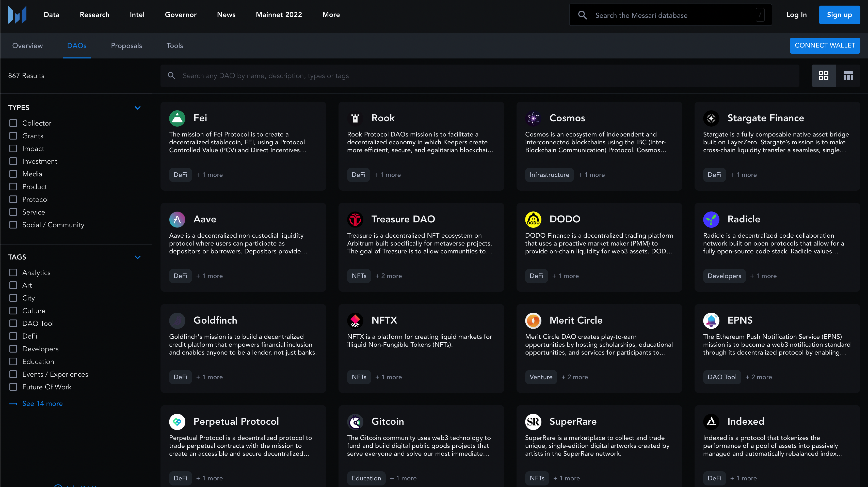Click the Developers tag on Radicle card
Screen dimensions: 868x487
pyautogui.click(x=724, y=276)
